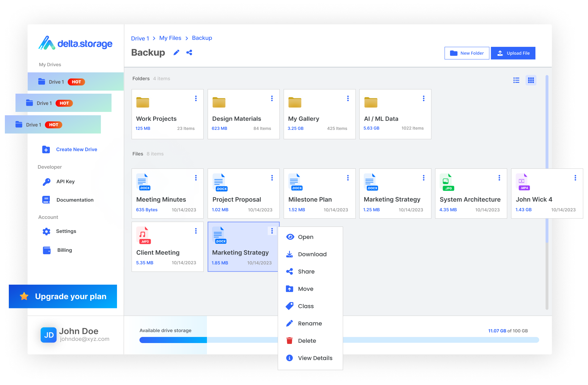
Task: Select Delete from context menu
Action: click(x=307, y=340)
